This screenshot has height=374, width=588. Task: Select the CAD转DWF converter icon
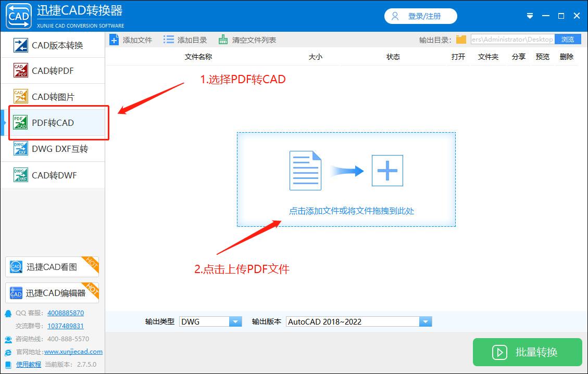pos(19,175)
